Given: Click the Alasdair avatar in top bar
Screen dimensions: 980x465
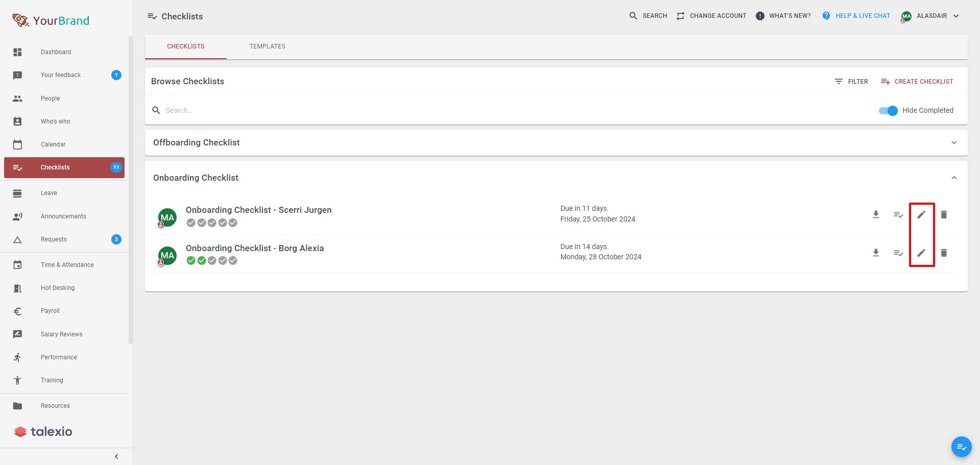Looking at the screenshot, I should 906,16.
